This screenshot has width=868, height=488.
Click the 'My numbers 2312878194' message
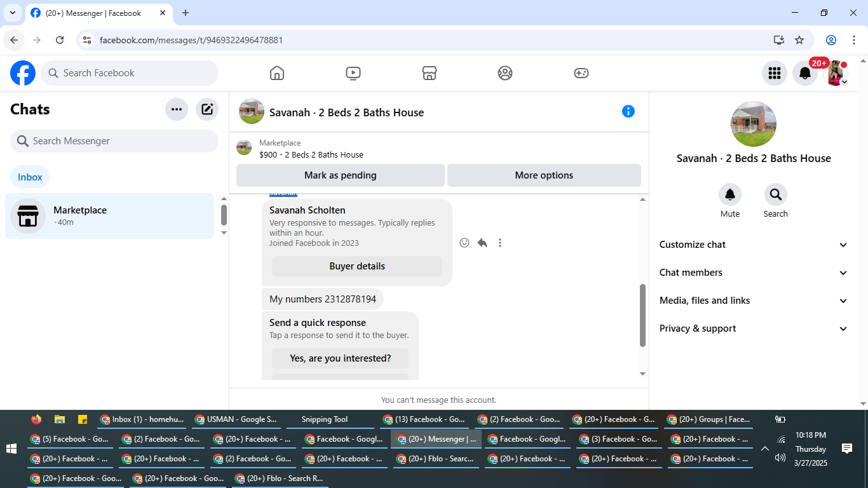pos(323,299)
